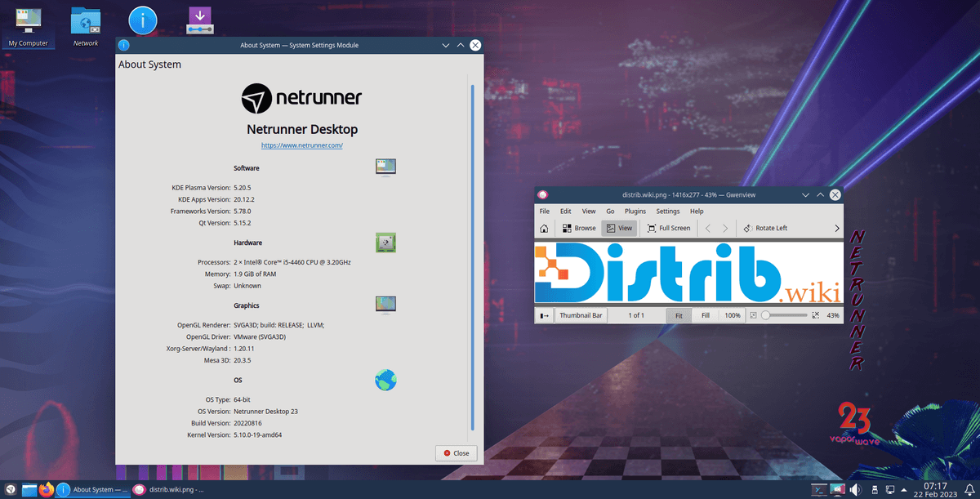Switch to distrib.wiki.png taskbar entry
Image resolution: width=980 pixels, height=499 pixels.
(168, 490)
